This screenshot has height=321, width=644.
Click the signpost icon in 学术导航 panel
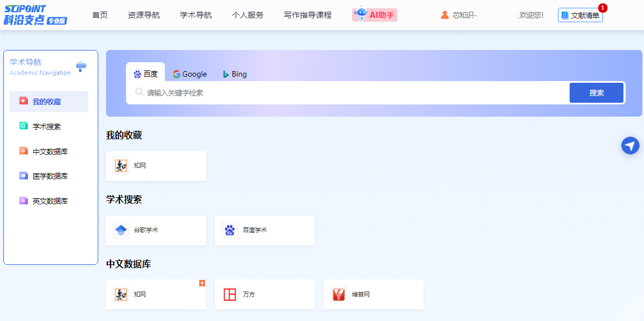pyautogui.click(x=81, y=67)
